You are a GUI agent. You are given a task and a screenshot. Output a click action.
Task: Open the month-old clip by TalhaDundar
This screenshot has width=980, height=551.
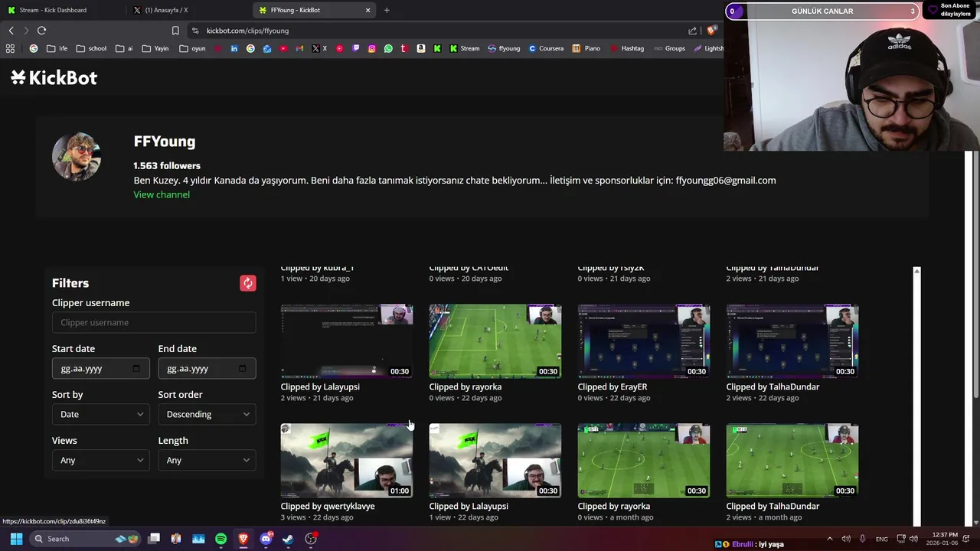792,461
